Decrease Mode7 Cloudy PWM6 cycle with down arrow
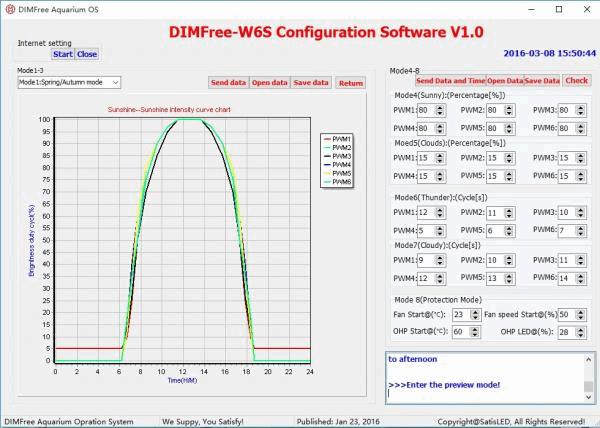The height and width of the screenshot is (428, 600). point(581,282)
